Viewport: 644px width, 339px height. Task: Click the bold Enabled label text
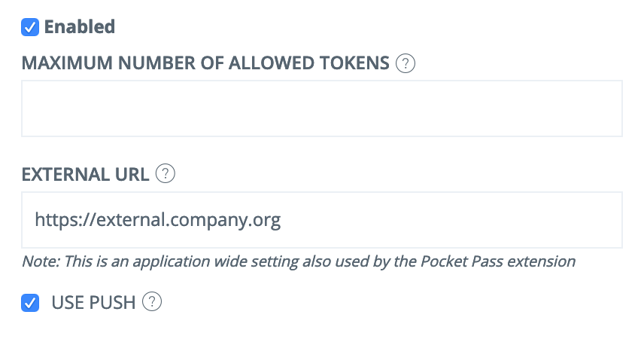click(80, 26)
